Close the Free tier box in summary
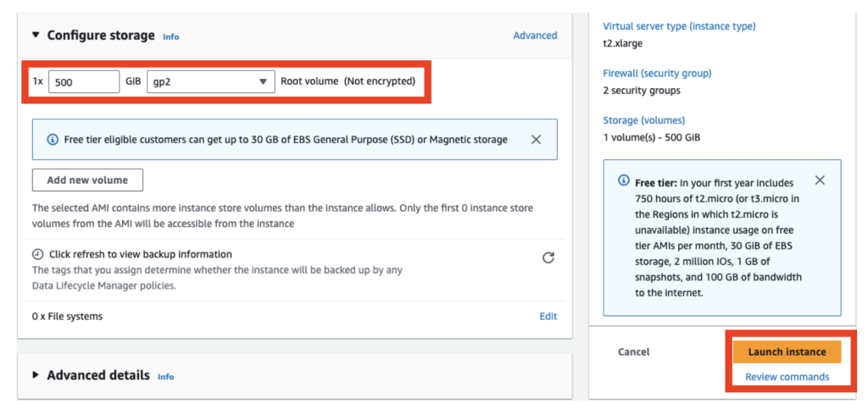 pyautogui.click(x=819, y=180)
